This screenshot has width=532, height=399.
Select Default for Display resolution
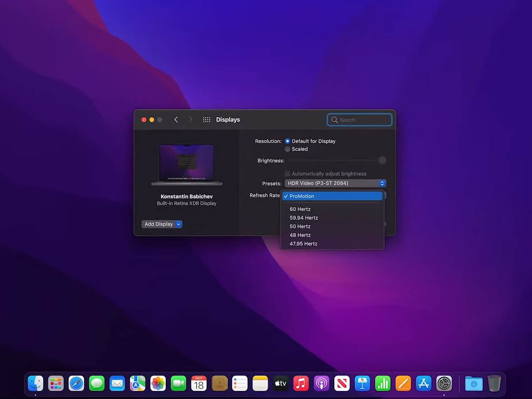coord(287,141)
